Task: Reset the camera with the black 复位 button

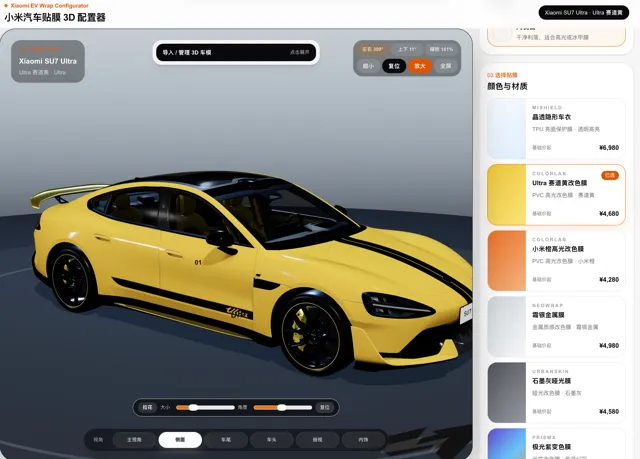Action: 394,66
